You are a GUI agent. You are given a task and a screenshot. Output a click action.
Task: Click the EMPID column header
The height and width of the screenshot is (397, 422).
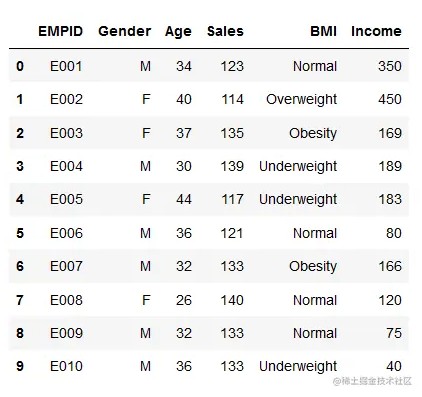click(x=60, y=31)
